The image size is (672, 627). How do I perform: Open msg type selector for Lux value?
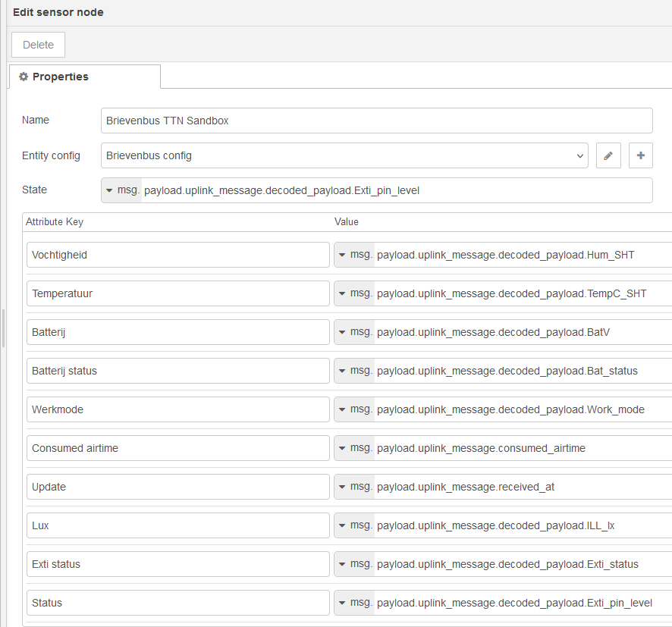[x=354, y=525]
